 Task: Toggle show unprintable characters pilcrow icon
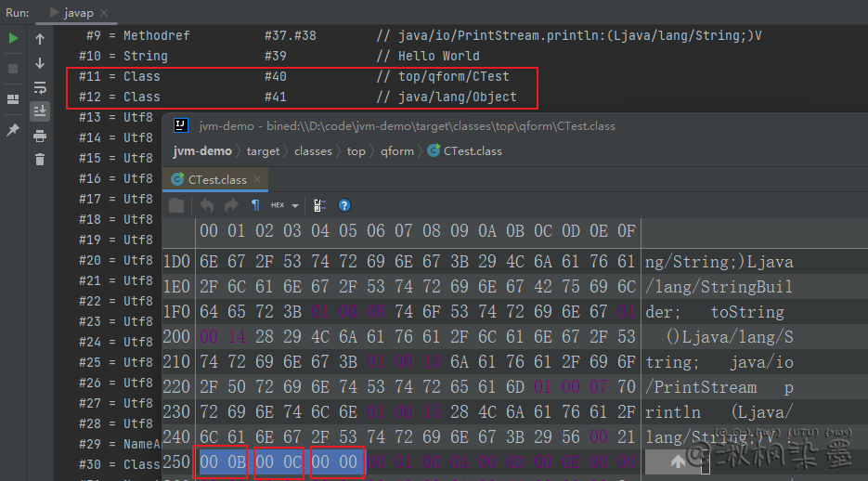pos(255,205)
